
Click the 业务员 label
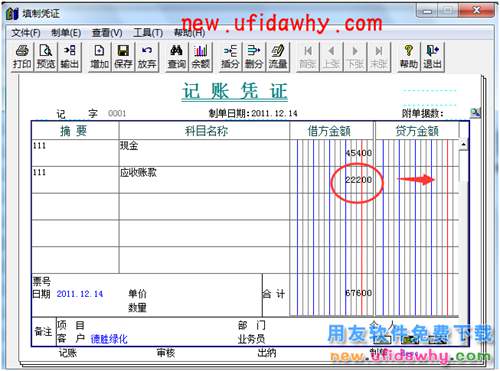point(252,339)
